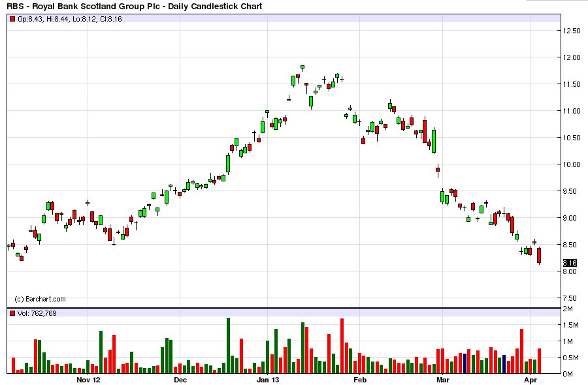Click the tallest green volume bar in December
This screenshot has width=588, height=385.
click(228, 346)
